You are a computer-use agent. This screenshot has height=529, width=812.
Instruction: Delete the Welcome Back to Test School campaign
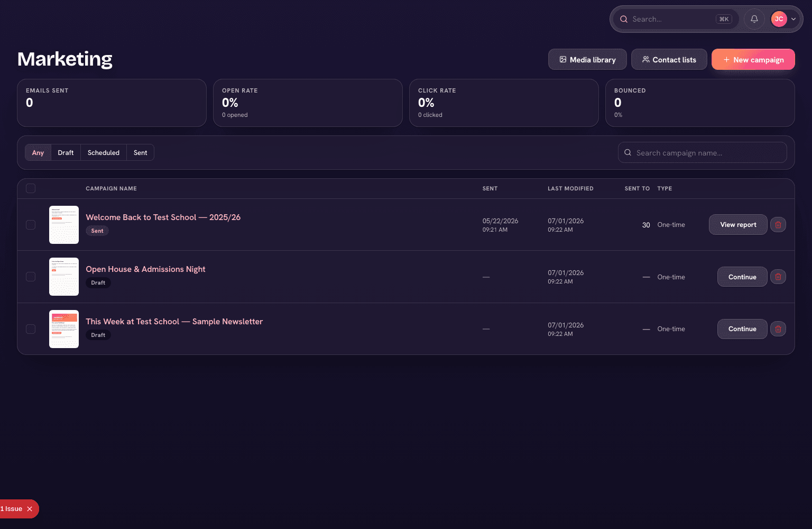[778, 225]
